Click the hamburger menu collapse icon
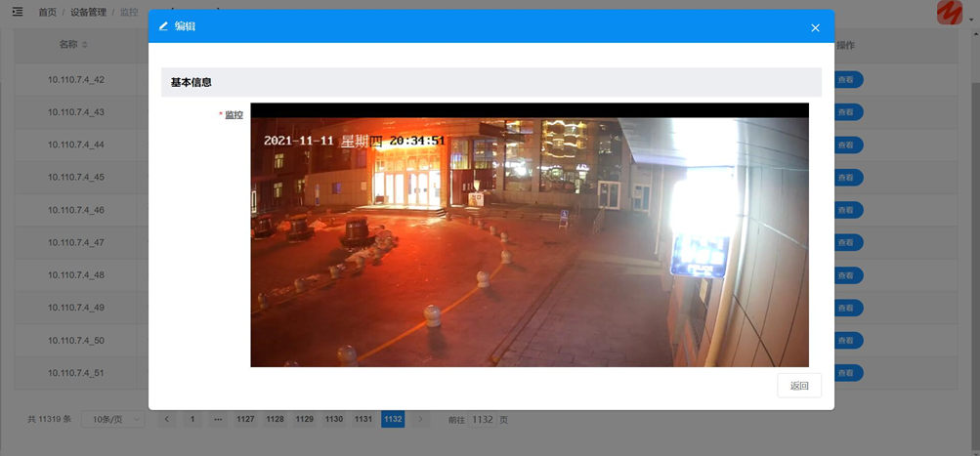Viewport: 980px width, 456px height. (17, 12)
